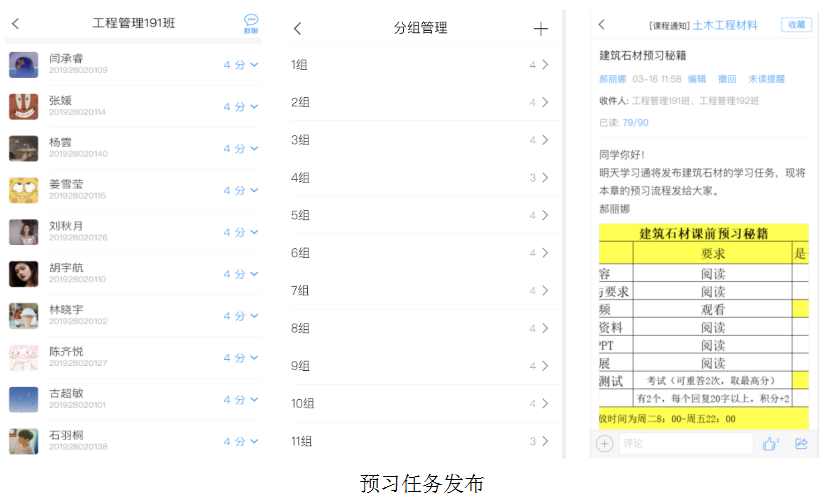The height and width of the screenshot is (502, 838).
Task: Open the 1组 group entry
Action: tap(420, 65)
